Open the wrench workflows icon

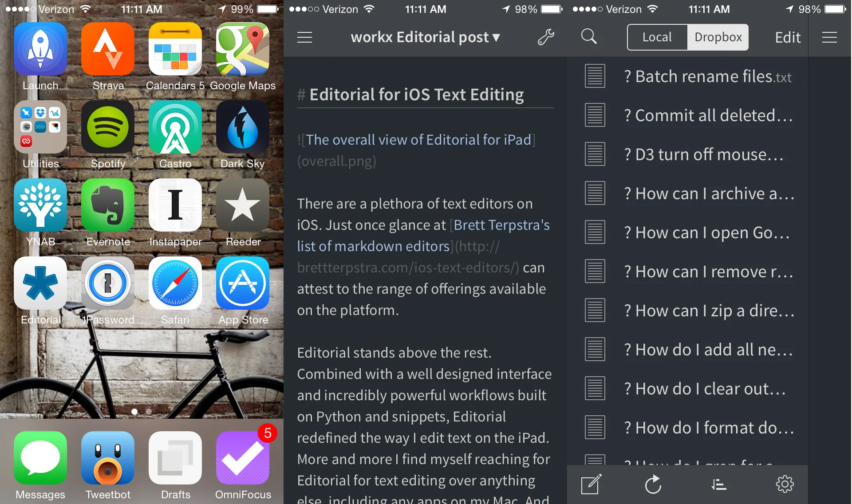(x=546, y=37)
